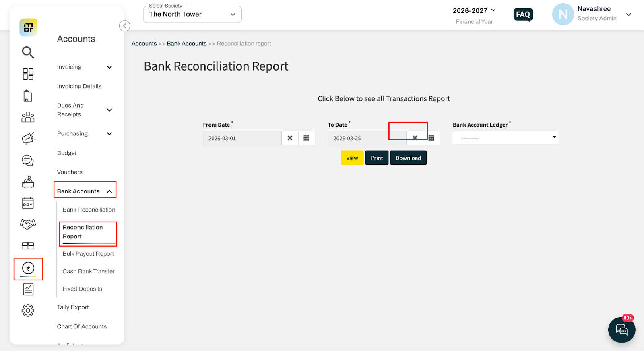Open the amenities service bell icon
The height and width of the screenshot is (351, 644).
tap(28, 182)
